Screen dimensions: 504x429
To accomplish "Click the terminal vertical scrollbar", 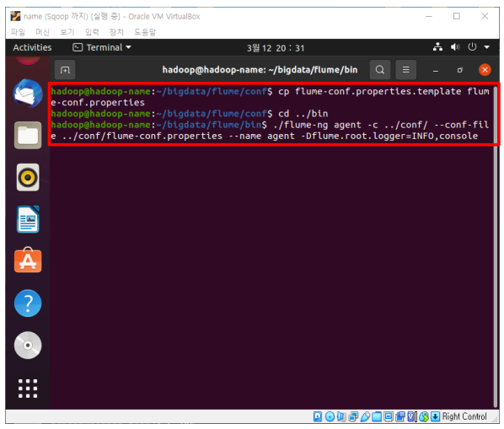I will tap(495, 246).
